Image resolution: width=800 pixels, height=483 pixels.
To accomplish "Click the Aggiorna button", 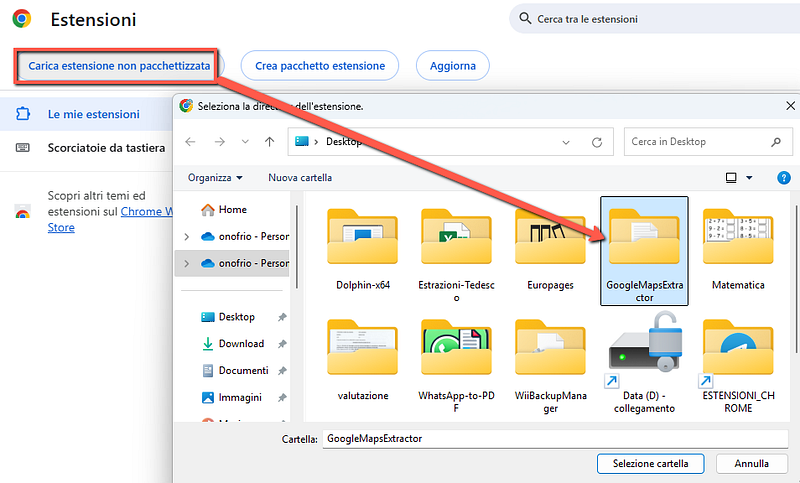I will pos(453,66).
